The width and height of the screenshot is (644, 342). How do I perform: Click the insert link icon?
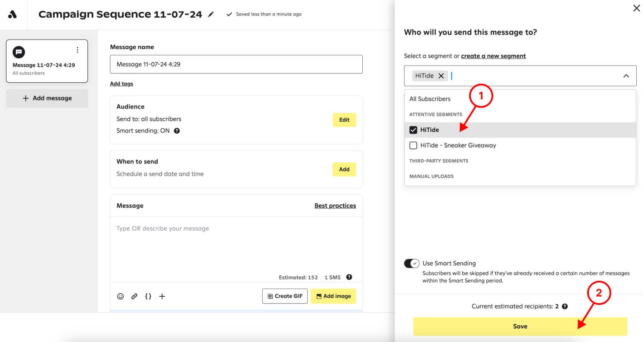click(x=134, y=296)
